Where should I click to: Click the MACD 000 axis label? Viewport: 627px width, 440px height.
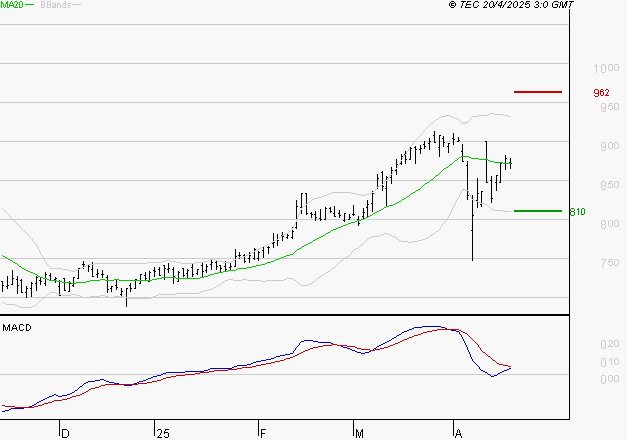tap(610, 379)
